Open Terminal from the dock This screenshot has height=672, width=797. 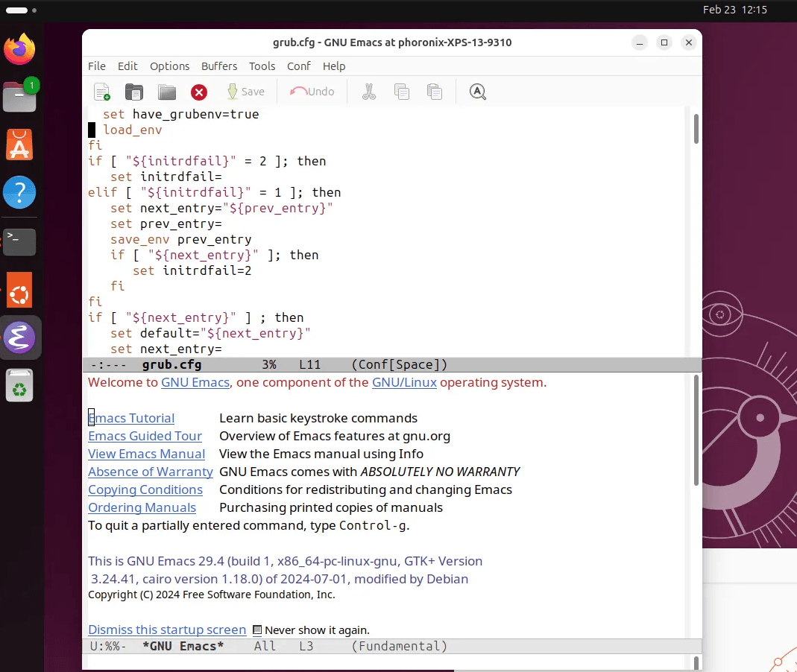coord(19,241)
